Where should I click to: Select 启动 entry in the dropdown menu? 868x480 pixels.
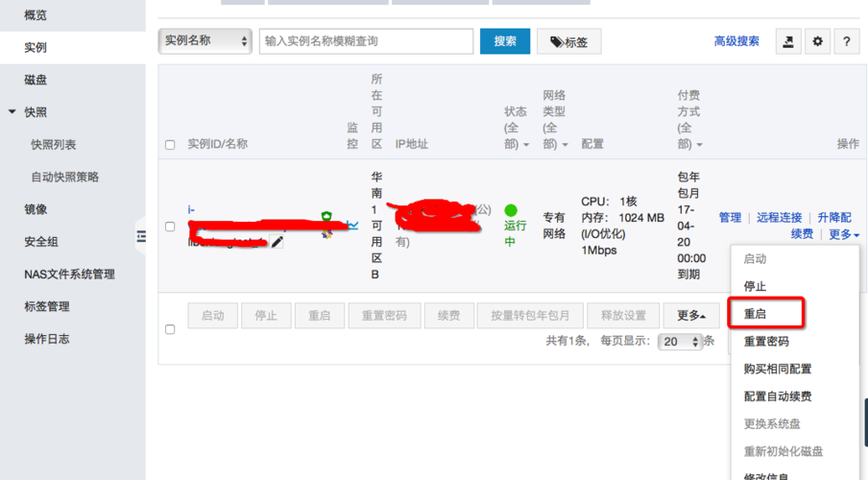(x=755, y=258)
